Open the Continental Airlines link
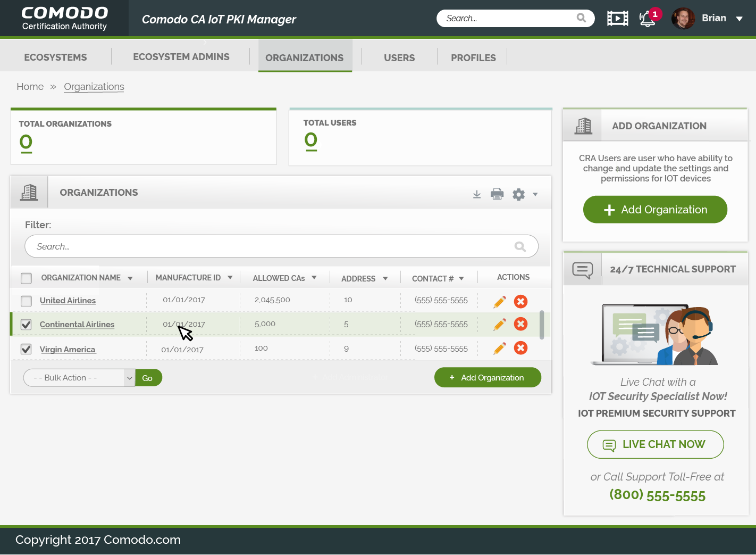The image size is (756, 555). (77, 325)
